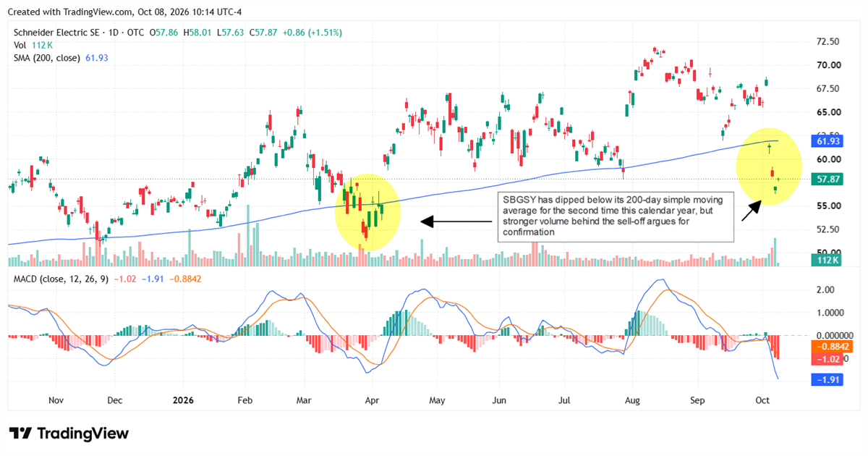Click the 65.00 price axis label

828,112
